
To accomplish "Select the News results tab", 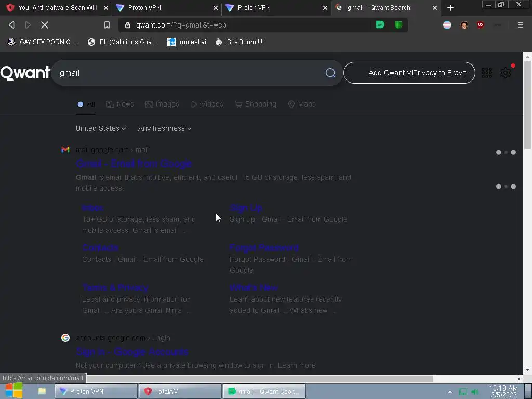I will pos(120,104).
